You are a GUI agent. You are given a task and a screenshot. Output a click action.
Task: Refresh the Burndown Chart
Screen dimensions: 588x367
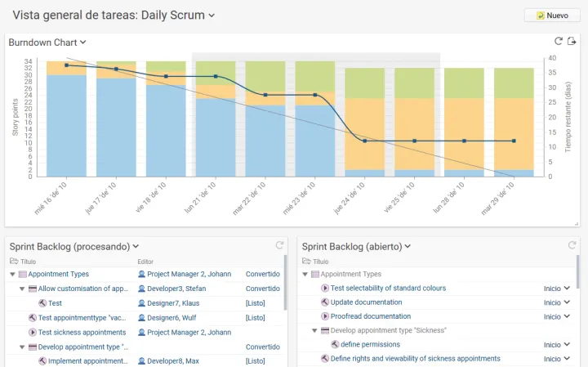click(559, 42)
